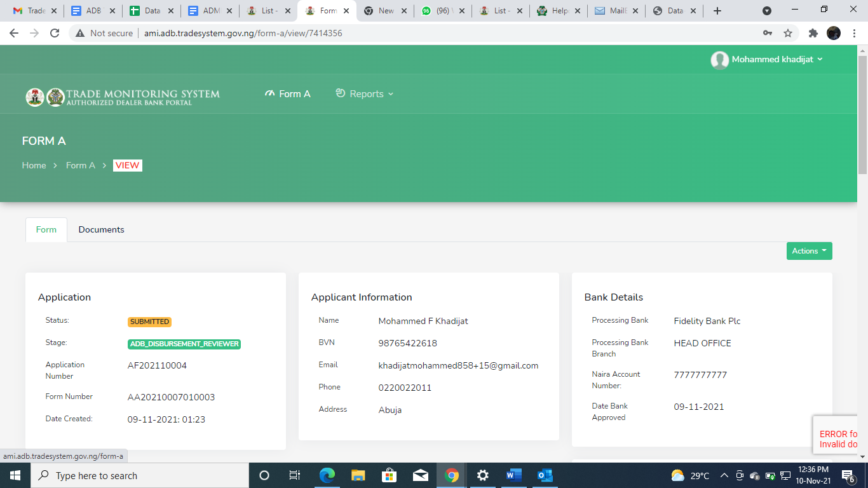Open a new browser tab

[717, 11]
